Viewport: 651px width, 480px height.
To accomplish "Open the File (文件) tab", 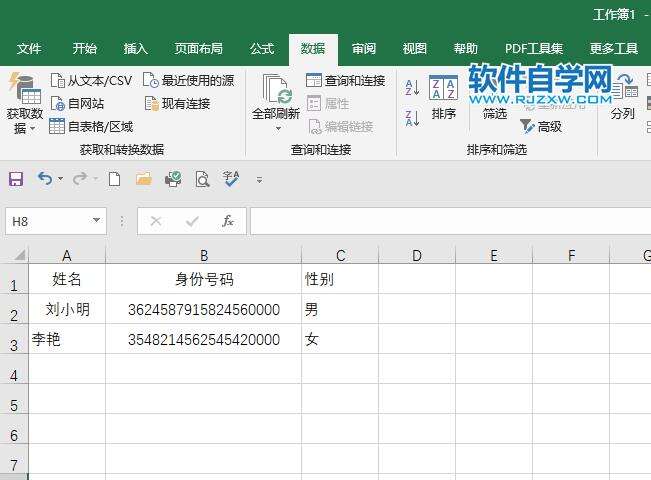I will coord(29,49).
